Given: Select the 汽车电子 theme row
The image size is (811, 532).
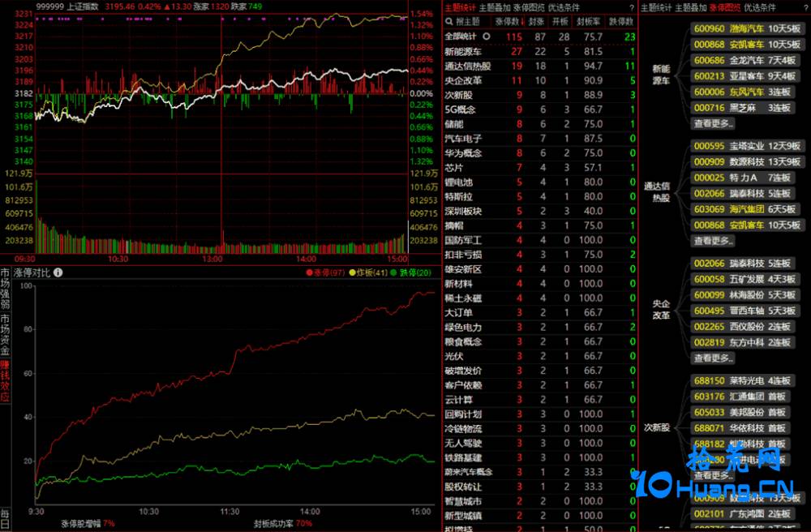Looking at the screenshot, I should [540, 139].
